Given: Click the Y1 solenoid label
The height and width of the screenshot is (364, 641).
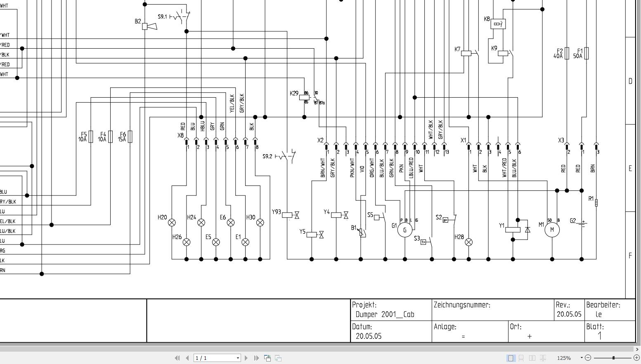Looking at the screenshot, I should coord(501,226).
